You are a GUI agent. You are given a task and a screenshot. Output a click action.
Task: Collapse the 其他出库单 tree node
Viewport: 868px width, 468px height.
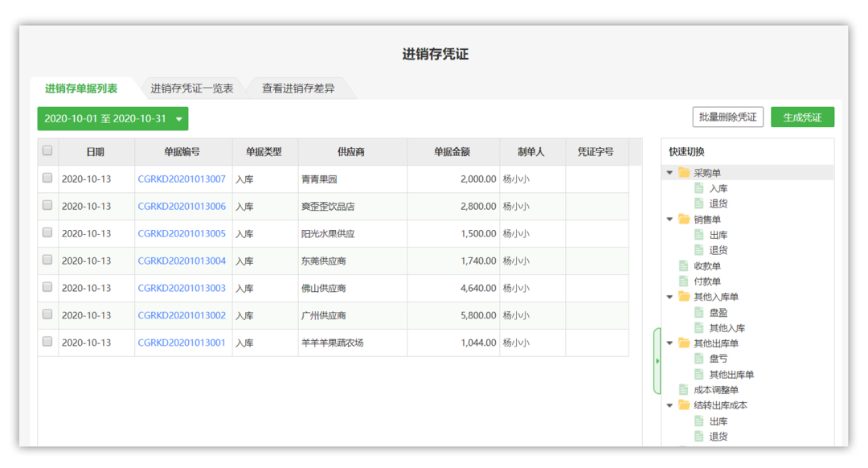point(669,343)
